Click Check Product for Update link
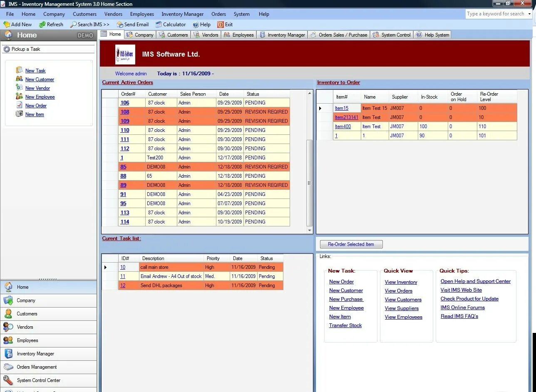Image resolution: width=536 pixels, height=392 pixels. (x=469, y=299)
